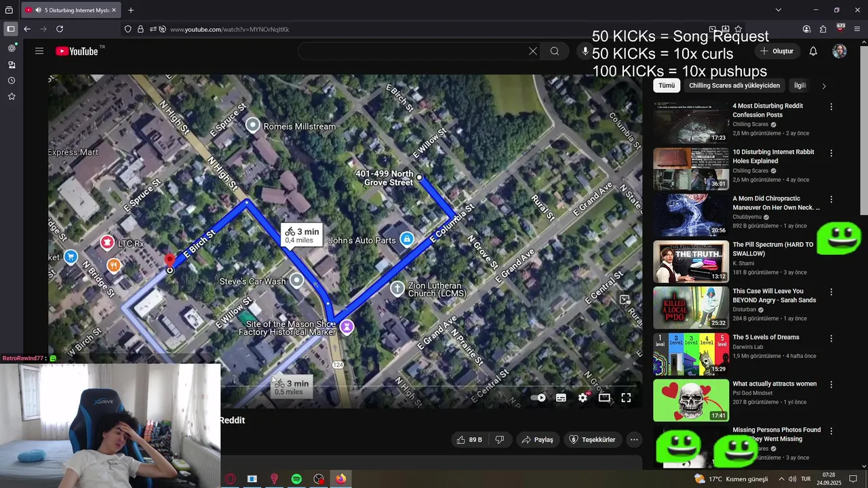The image size is (868, 488).
Task: Open browser extensions puzzle icon
Action: pos(823,29)
